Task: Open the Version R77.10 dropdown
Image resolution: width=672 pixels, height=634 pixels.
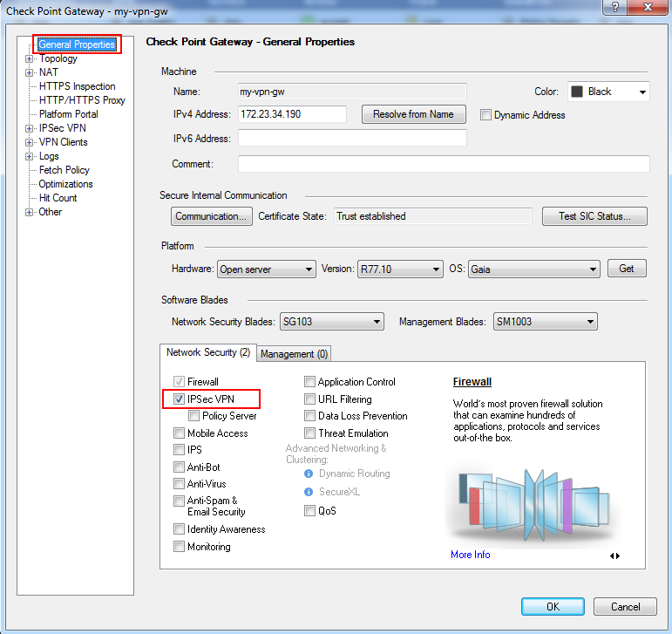Action: click(x=400, y=269)
